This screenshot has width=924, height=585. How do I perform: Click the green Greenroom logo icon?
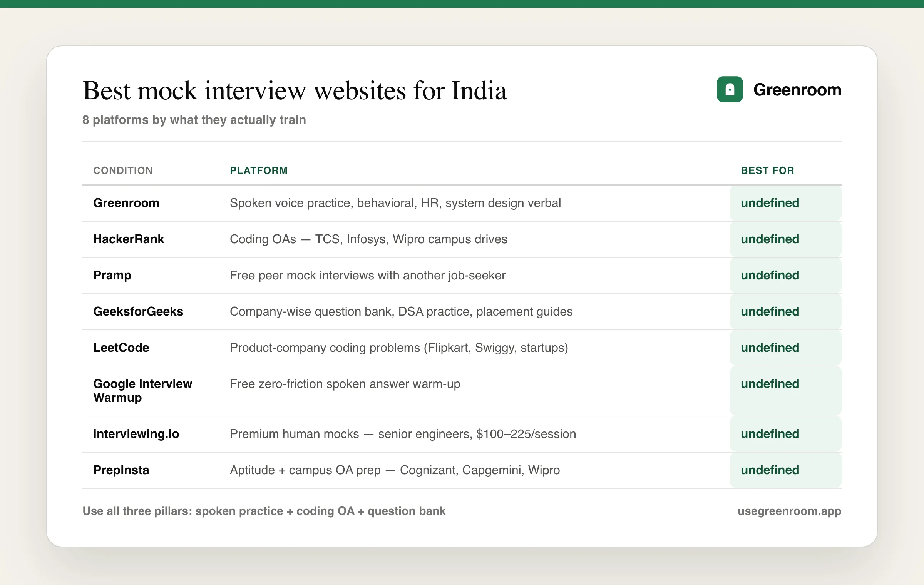coord(730,89)
